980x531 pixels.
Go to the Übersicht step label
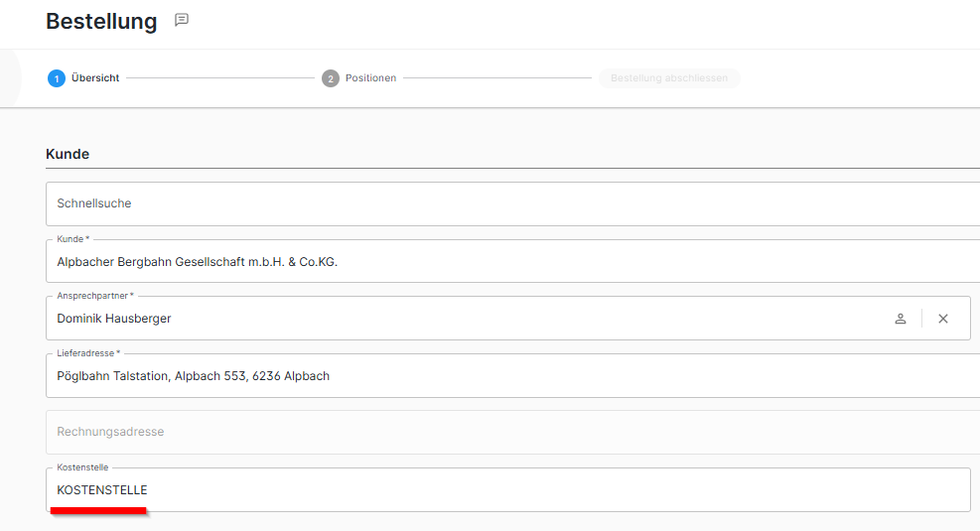(x=95, y=78)
